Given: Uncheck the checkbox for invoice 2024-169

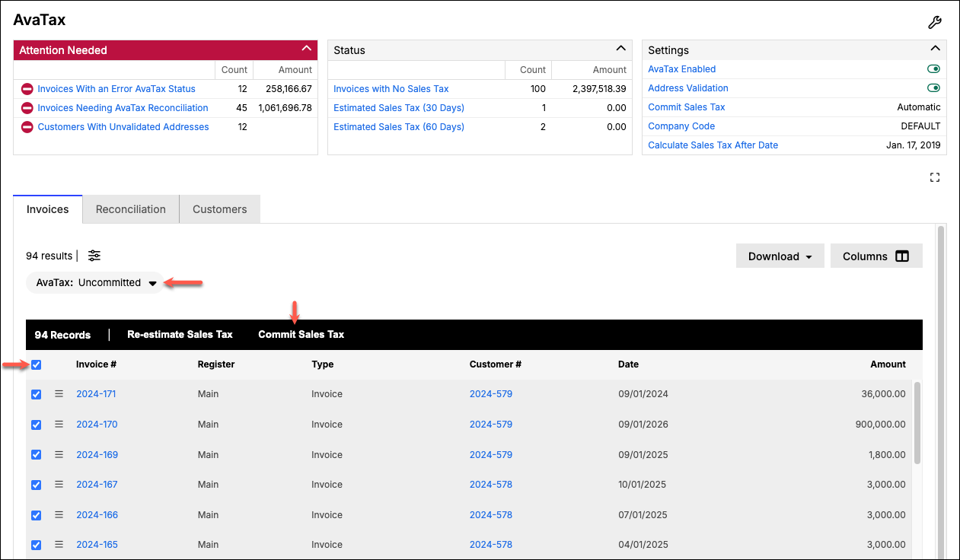Looking at the screenshot, I should click(x=36, y=455).
